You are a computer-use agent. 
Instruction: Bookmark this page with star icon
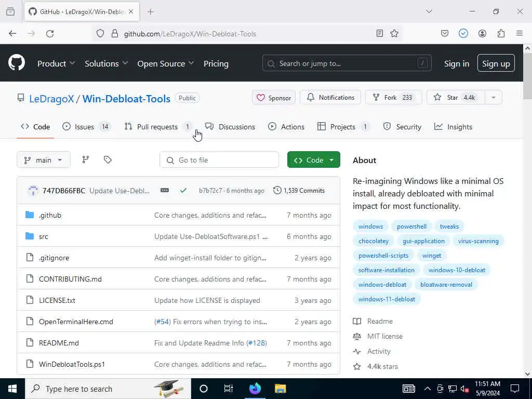point(394,33)
